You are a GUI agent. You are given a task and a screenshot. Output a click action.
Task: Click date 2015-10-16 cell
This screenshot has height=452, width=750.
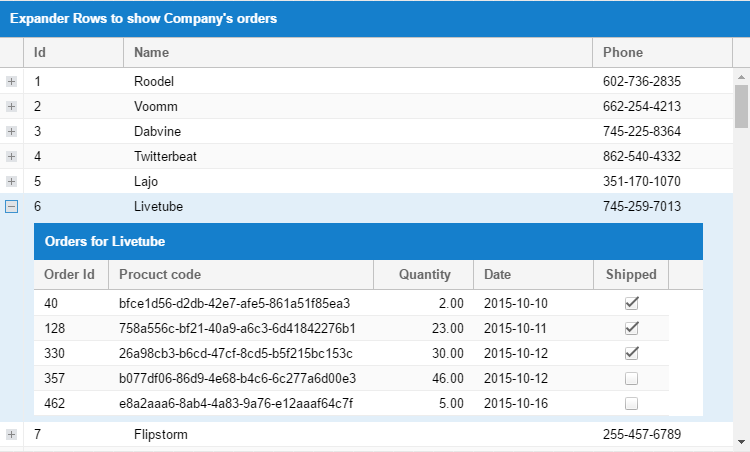click(x=534, y=403)
